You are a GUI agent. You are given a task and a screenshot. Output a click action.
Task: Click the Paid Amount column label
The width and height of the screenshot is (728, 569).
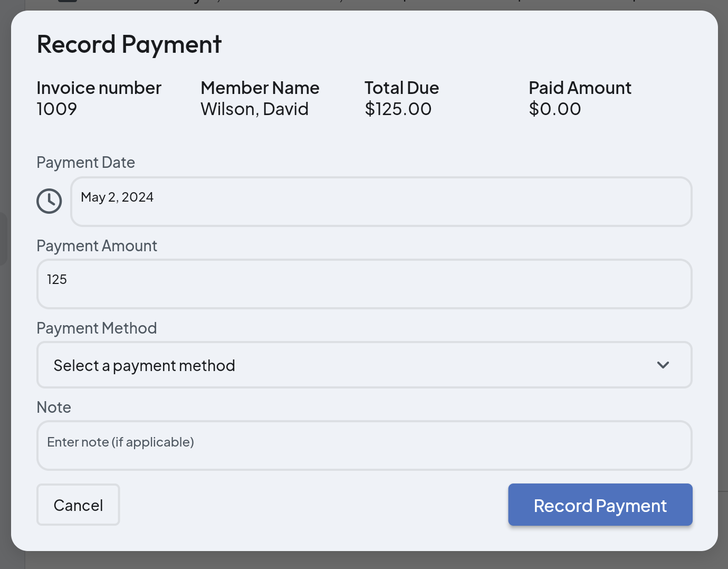point(580,88)
